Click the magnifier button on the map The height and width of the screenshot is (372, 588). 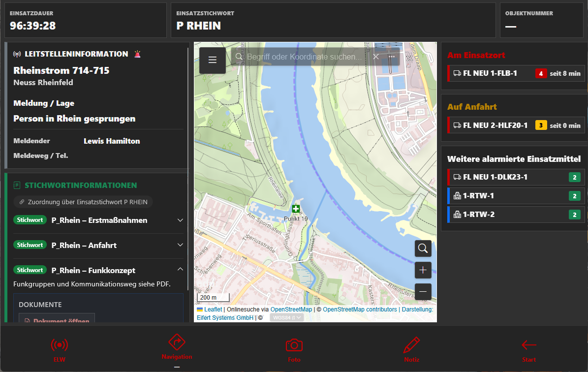[423, 248]
